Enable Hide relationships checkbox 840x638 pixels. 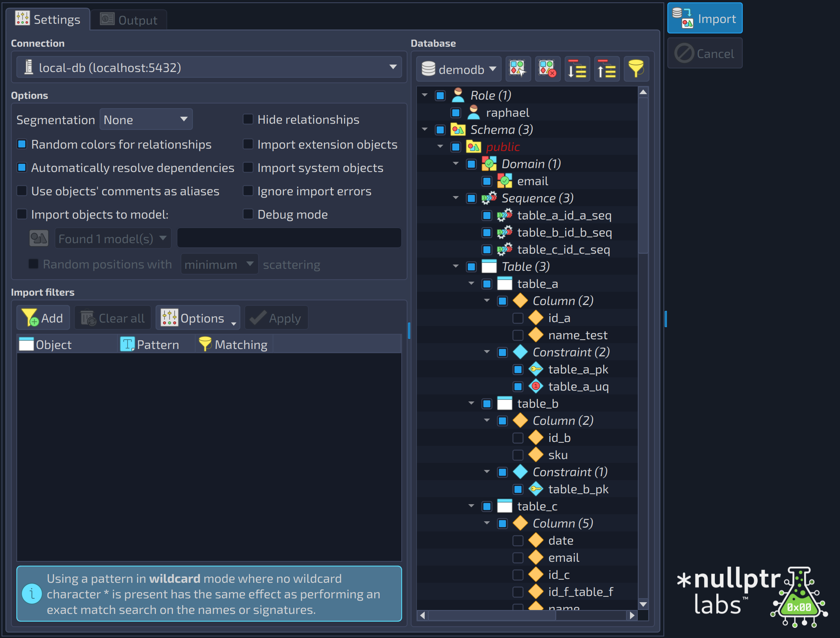click(x=248, y=119)
